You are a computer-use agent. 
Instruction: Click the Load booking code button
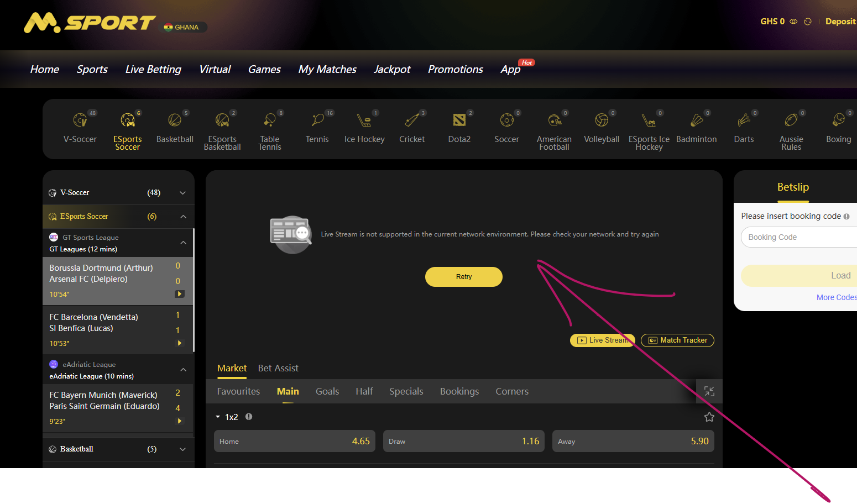799,276
